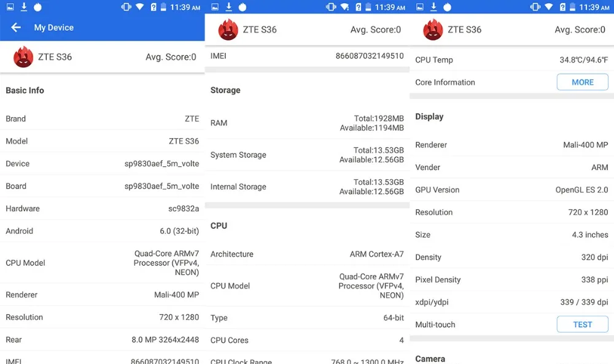Select the Architecture value ARM Cortex-A7
Image resolution: width=614 pixels, height=364 pixels.
[x=377, y=254]
